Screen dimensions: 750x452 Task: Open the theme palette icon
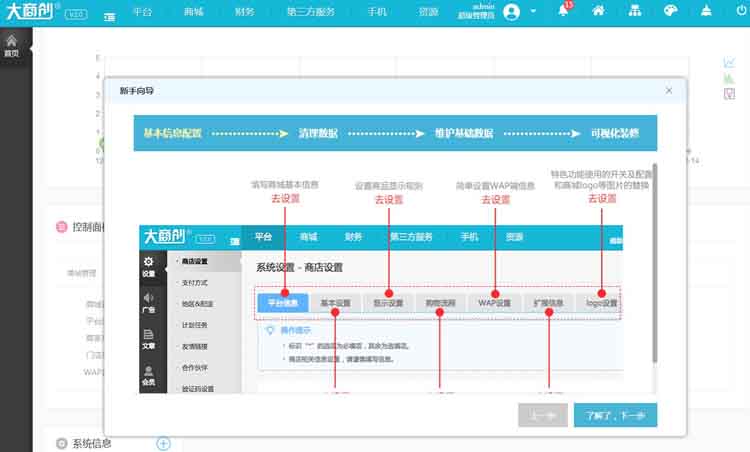[x=670, y=11]
